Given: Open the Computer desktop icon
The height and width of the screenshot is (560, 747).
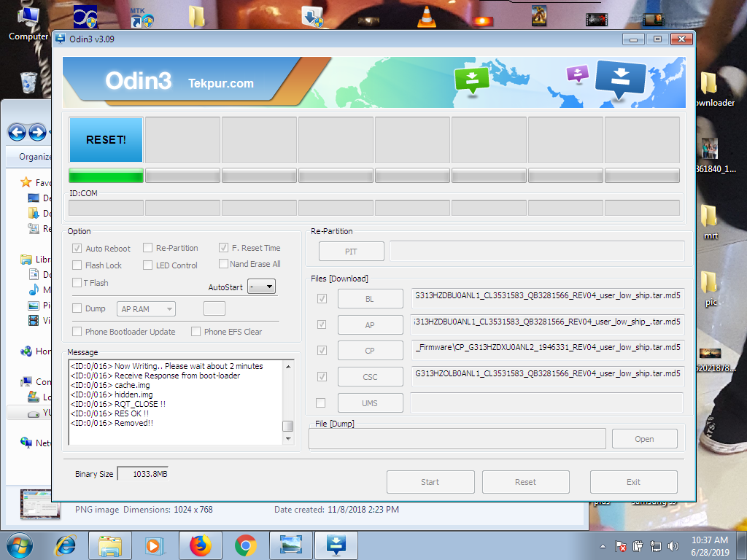Looking at the screenshot, I should [x=28, y=23].
